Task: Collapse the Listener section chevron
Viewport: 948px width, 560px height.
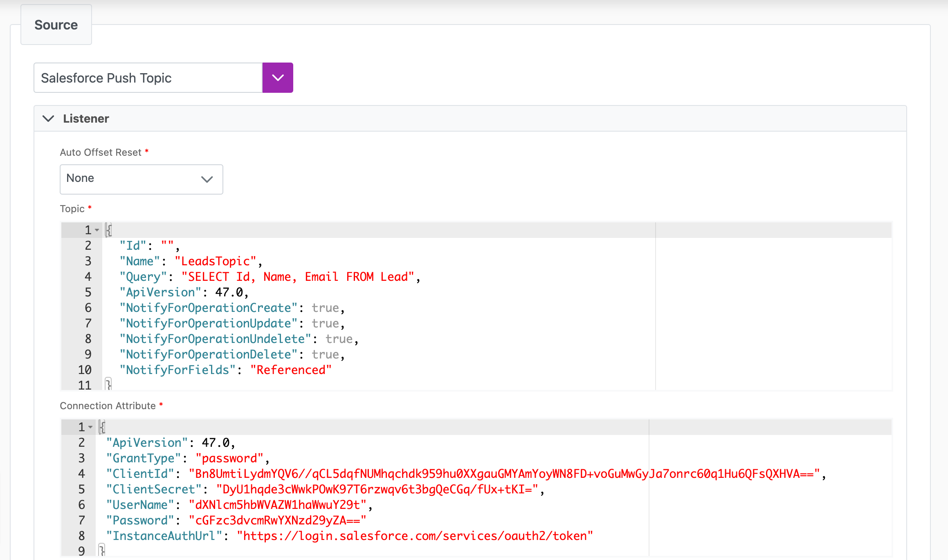Action: tap(48, 119)
